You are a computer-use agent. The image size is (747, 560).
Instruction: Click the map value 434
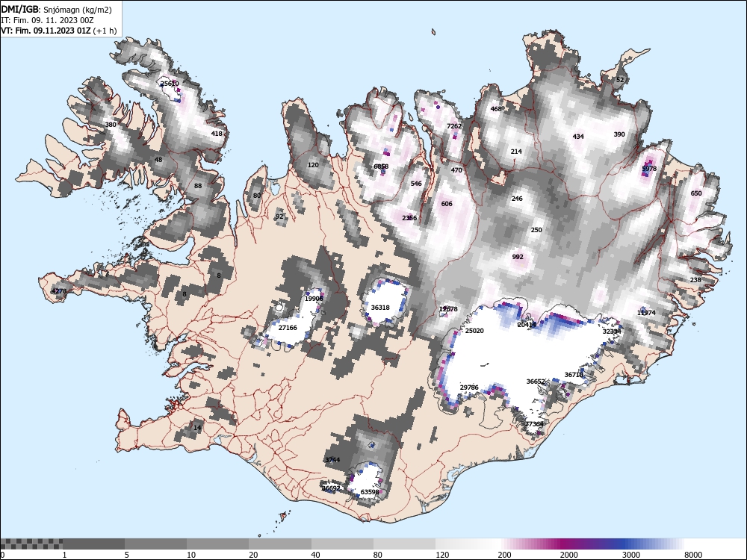point(578,137)
